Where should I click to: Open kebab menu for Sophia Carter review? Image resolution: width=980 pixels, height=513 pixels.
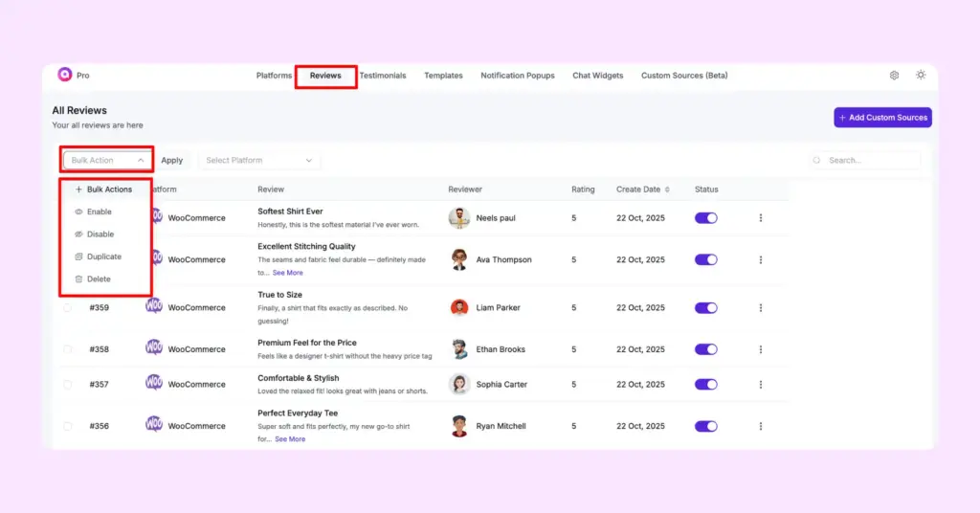(761, 385)
